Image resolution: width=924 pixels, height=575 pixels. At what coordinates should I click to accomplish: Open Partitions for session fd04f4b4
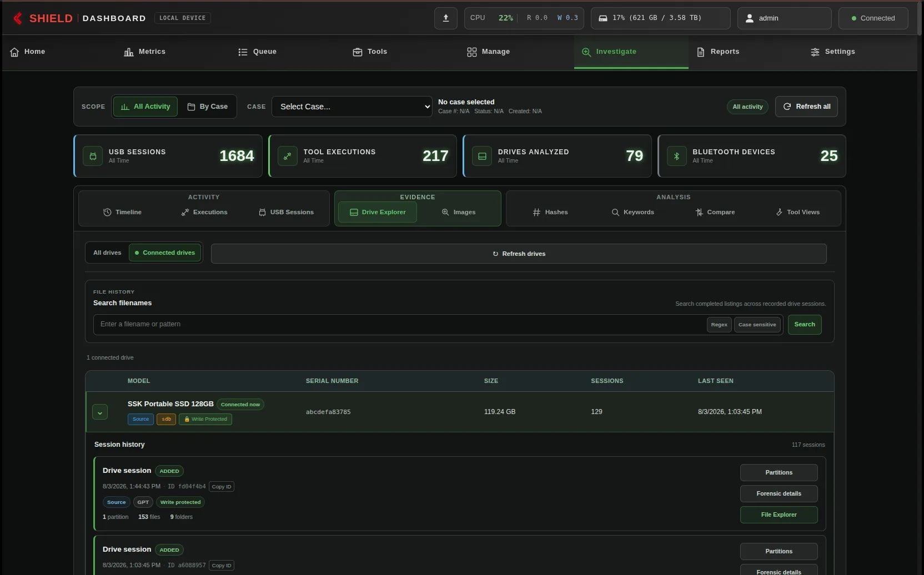(779, 472)
